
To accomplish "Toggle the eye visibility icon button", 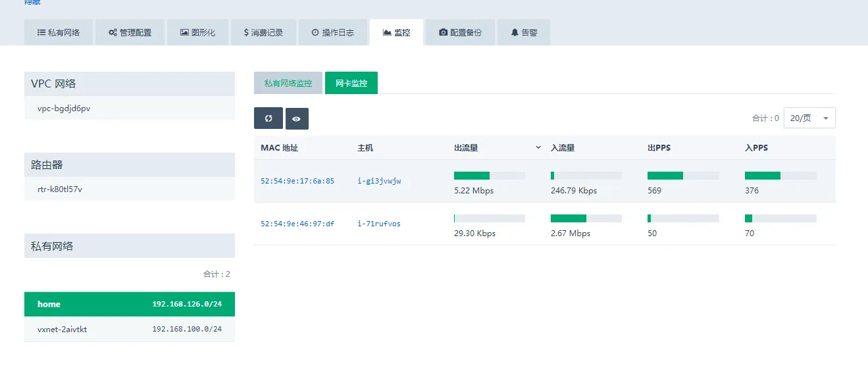I will coord(297,119).
